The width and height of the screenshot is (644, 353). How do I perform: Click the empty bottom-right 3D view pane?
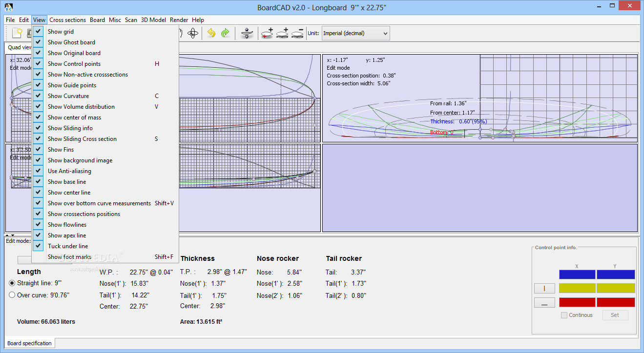click(480, 188)
